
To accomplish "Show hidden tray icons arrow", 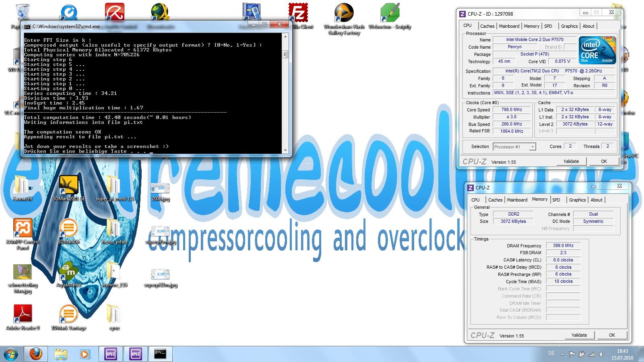I will pos(562,354).
